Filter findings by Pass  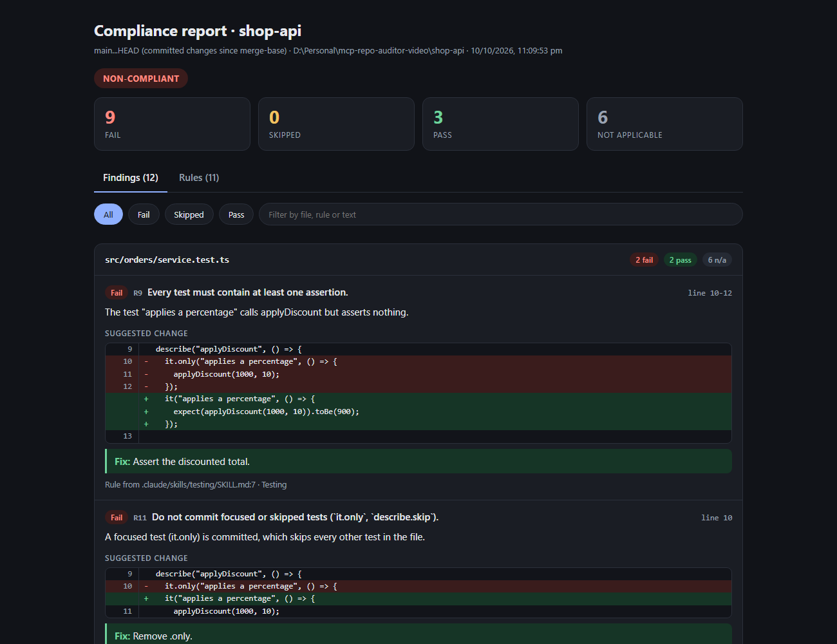[x=236, y=214]
